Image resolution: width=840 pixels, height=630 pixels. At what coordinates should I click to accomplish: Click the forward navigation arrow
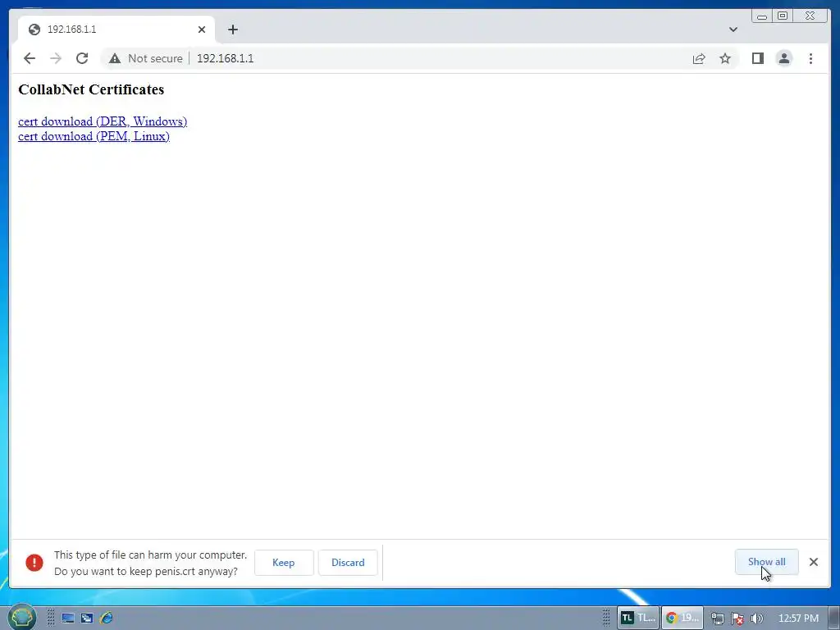(x=56, y=58)
